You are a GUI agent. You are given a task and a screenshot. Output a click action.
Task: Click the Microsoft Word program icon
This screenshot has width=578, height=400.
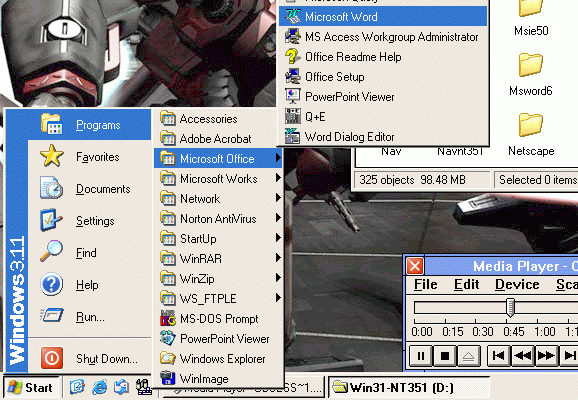pyautogui.click(x=293, y=17)
